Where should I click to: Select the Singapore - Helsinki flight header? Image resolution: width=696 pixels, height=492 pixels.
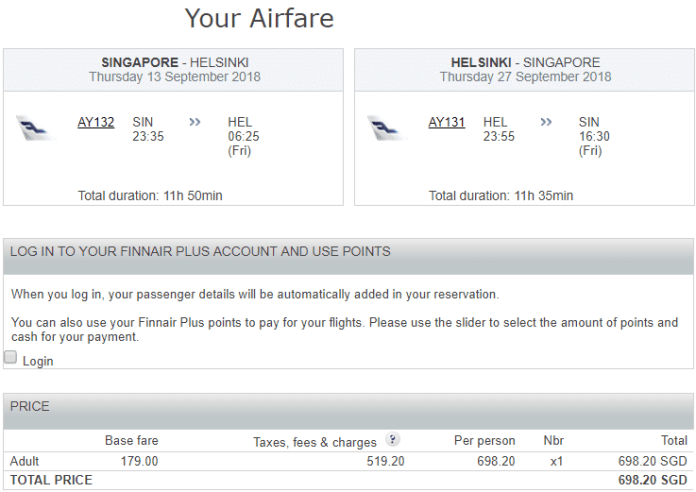tap(174, 70)
